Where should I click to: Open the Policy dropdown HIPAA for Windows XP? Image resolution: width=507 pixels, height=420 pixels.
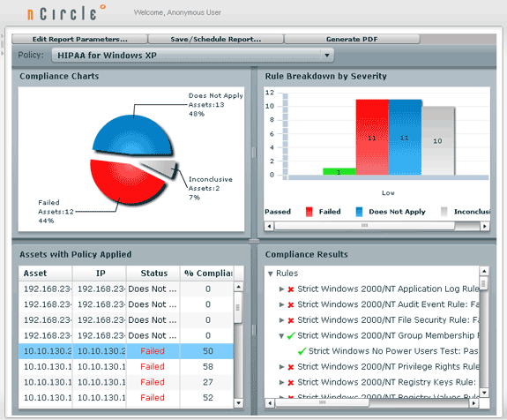tap(193, 56)
